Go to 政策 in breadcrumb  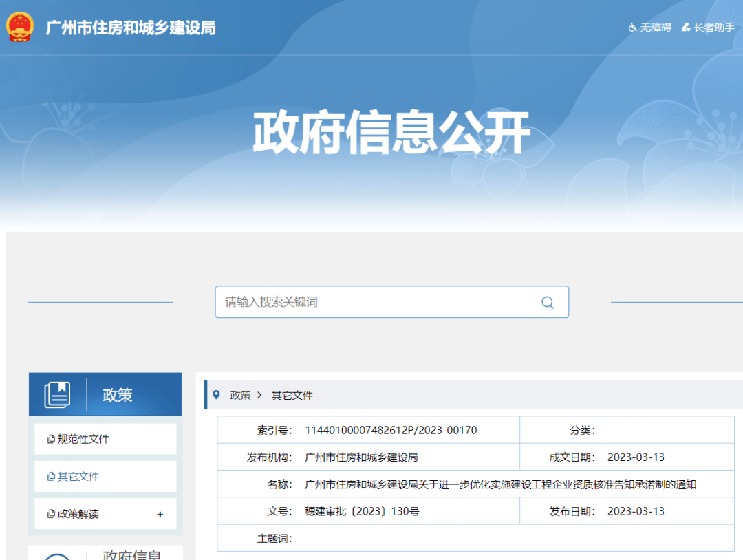pos(240,395)
